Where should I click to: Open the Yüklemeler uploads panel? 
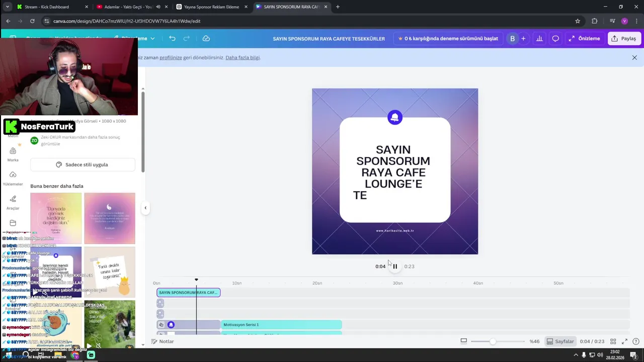pos(13,178)
